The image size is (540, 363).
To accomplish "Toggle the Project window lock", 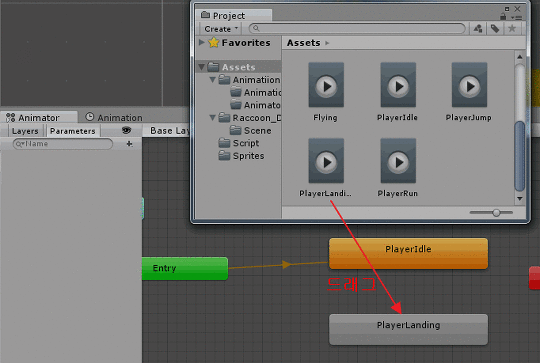I will 503,16.
